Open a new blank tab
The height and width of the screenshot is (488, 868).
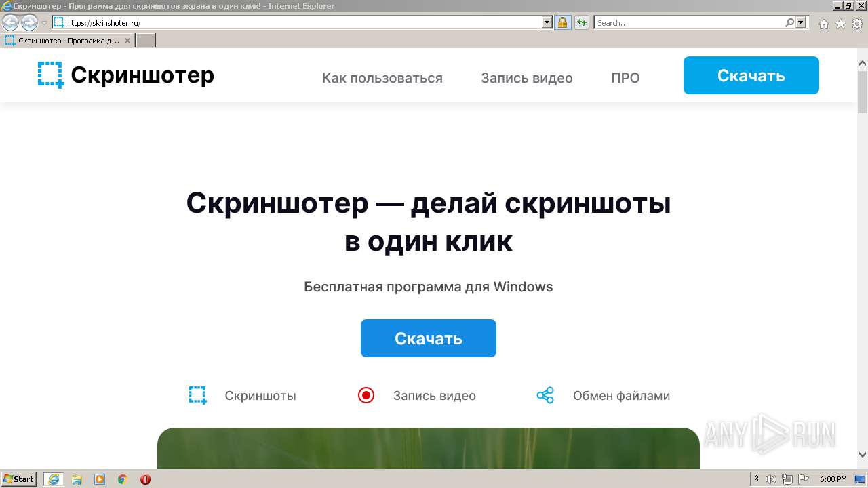[146, 41]
